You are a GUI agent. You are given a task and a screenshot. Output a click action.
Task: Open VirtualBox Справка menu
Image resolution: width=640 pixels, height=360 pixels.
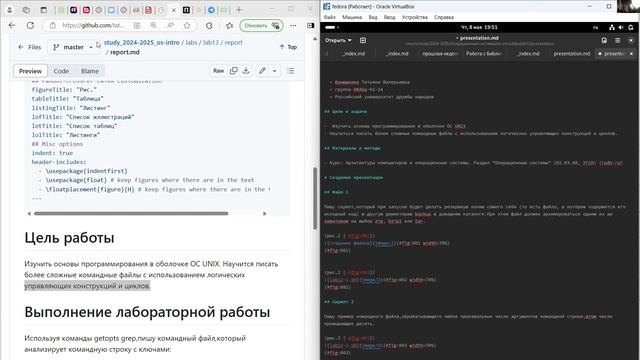click(444, 17)
